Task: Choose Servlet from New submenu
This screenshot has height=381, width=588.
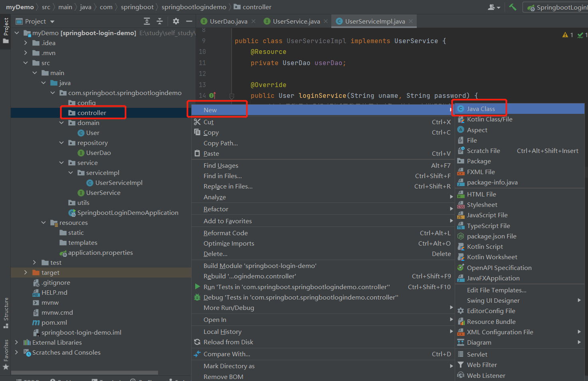Action: point(520,354)
